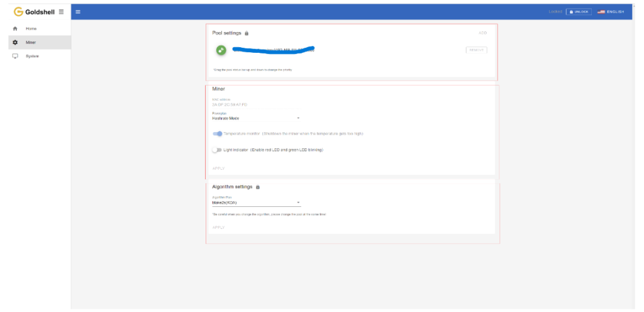Click the drag pool priority hint text
The height and width of the screenshot is (312, 644).
(253, 70)
